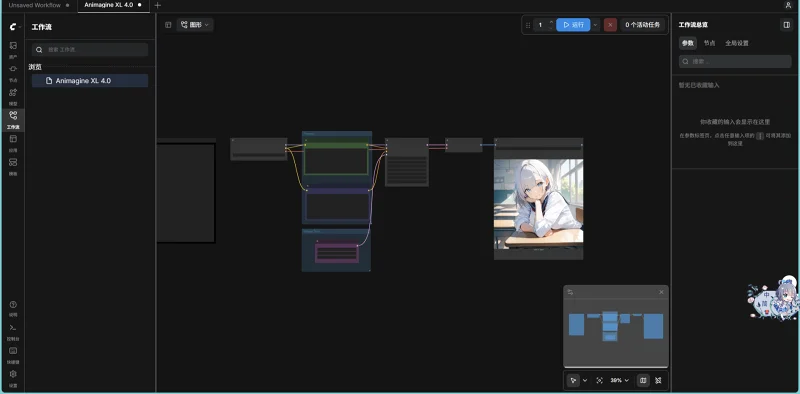The height and width of the screenshot is (394, 800).
Task: Focus the search field in the right panel
Action: coord(735,61)
